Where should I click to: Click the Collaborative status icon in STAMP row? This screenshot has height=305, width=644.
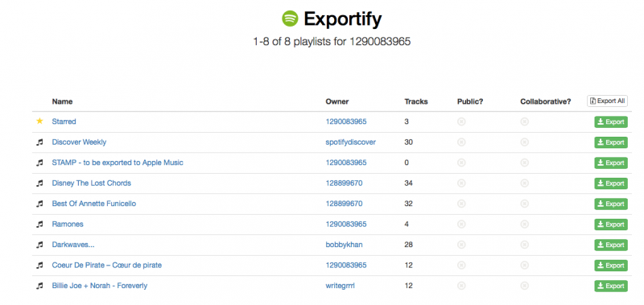tap(525, 163)
